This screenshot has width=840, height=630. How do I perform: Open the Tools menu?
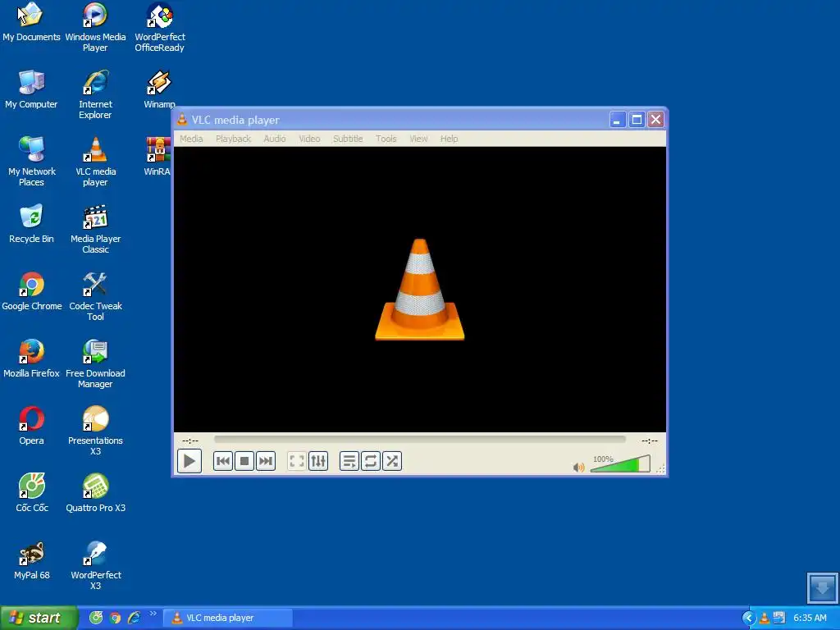coord(386,139)
